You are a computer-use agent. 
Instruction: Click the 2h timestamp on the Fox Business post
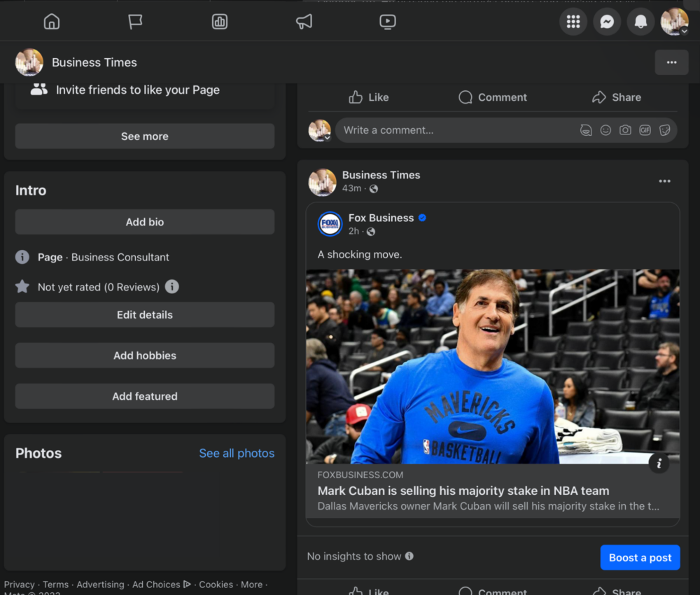[x=353, y=231]
